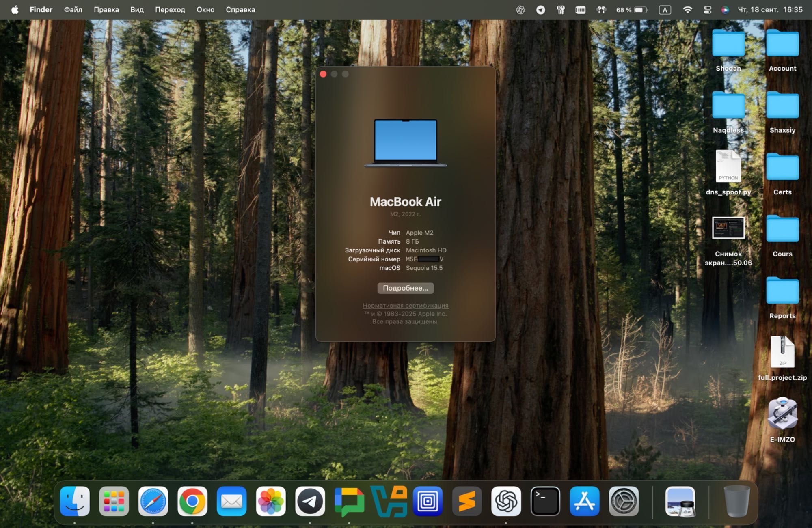The width and height of the screenshot is (812, 528).
Task: Open the VS-shaped teal app in Dock
Action: click(x=389, y=501)
